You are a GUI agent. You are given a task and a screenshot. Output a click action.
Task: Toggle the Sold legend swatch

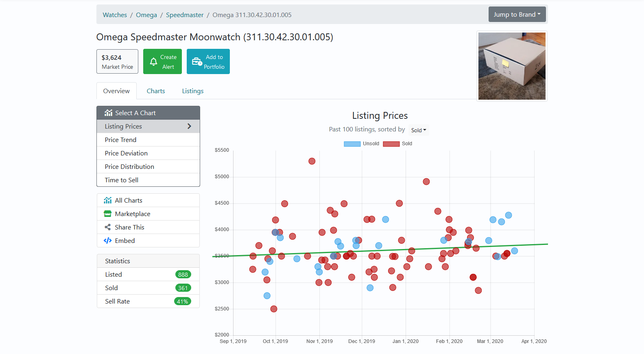[x=391, y=144]
